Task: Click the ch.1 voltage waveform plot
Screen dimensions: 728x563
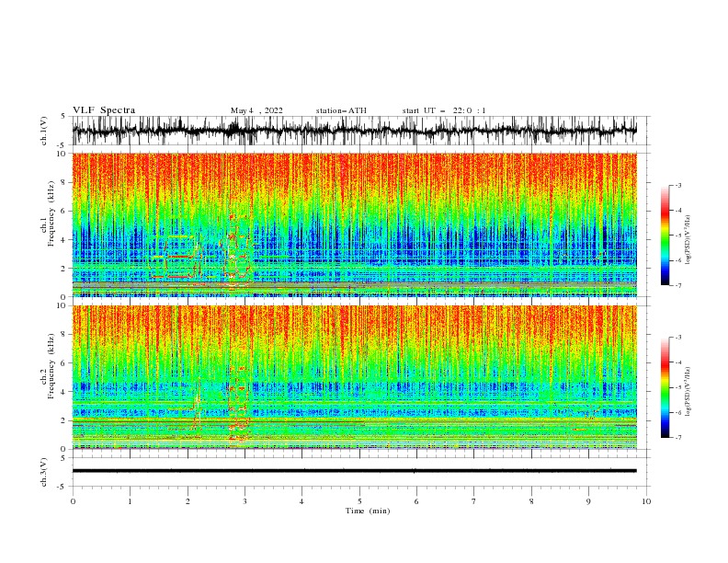Action: tap(354, 131)
